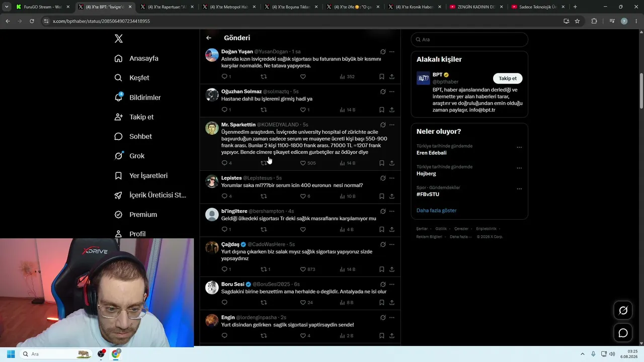Reload the page in the browser

click(x=32, y=21)
